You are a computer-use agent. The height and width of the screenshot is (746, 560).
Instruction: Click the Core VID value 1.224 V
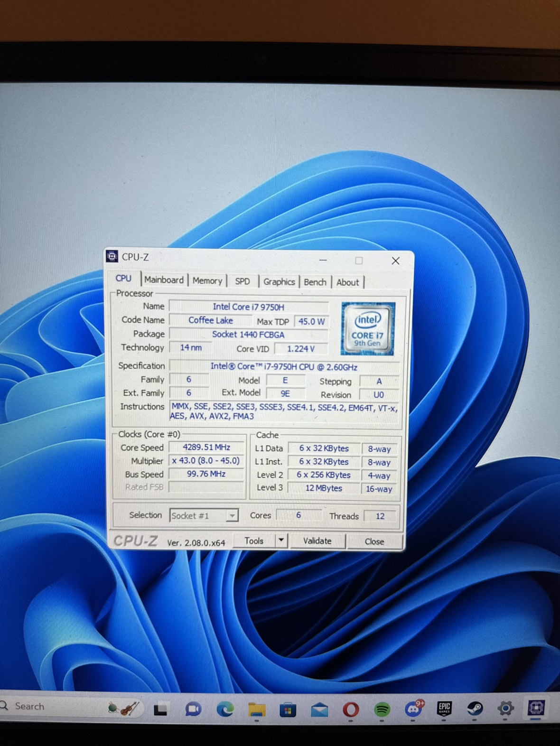301,349
